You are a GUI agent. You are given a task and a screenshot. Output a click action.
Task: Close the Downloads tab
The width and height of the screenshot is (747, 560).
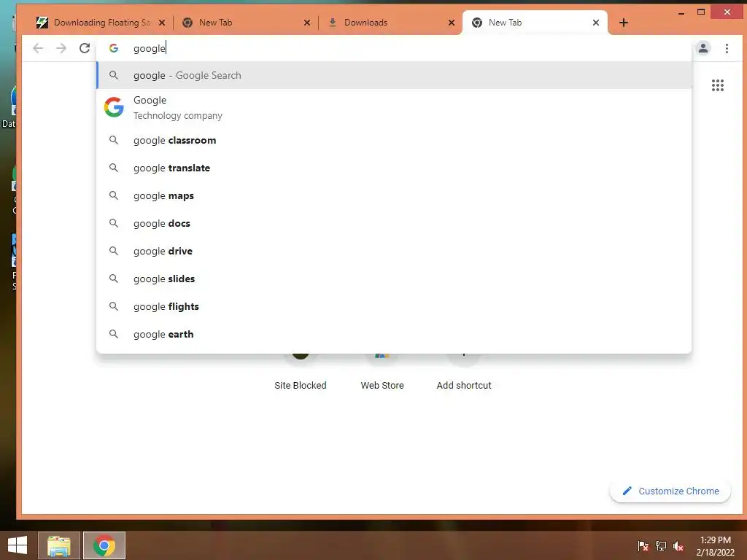pyautogui.click(x=451, y=23)
